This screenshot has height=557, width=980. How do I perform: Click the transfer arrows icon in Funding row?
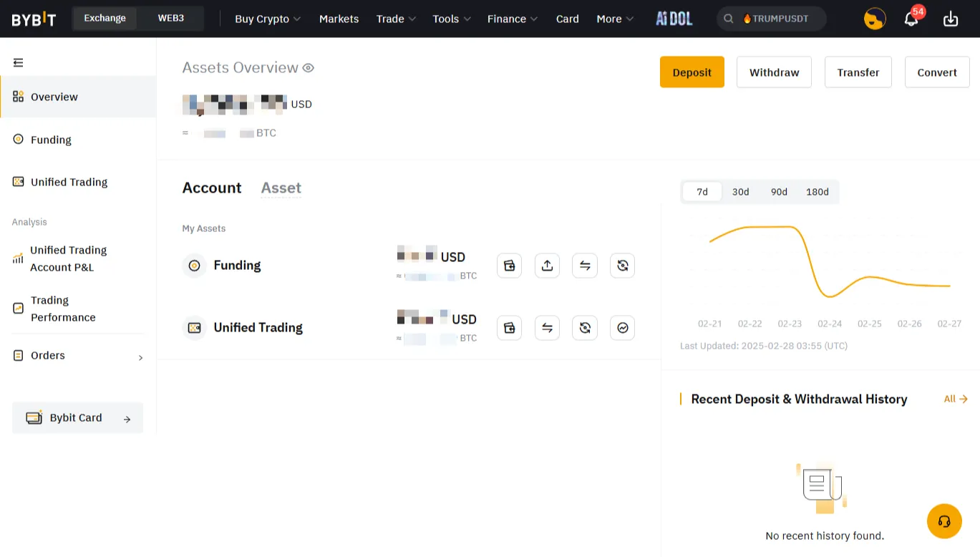point(585,266)
